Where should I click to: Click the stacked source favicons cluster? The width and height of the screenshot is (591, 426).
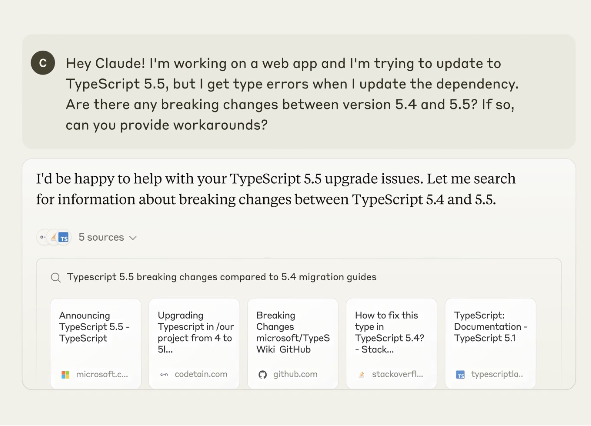pyautogui.click(x=54, y=238)
